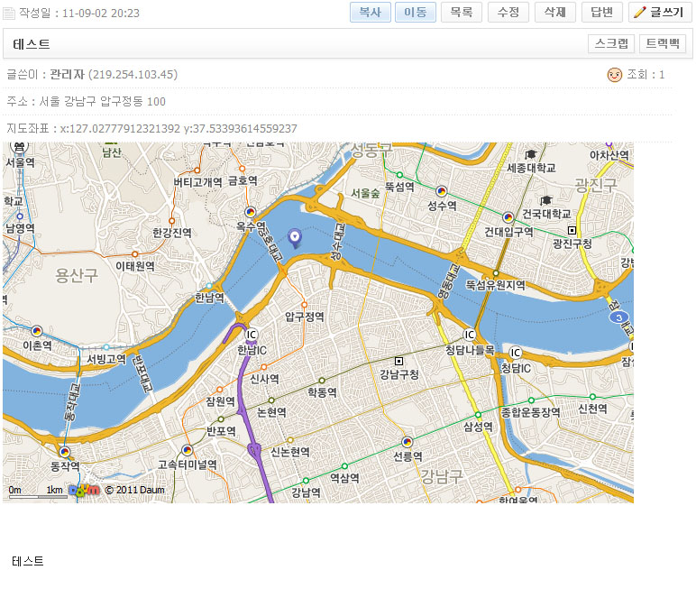Viewport: 696px width, 616px height.
Task: Open the 목록 (list) view
Action: coord(461,12)
